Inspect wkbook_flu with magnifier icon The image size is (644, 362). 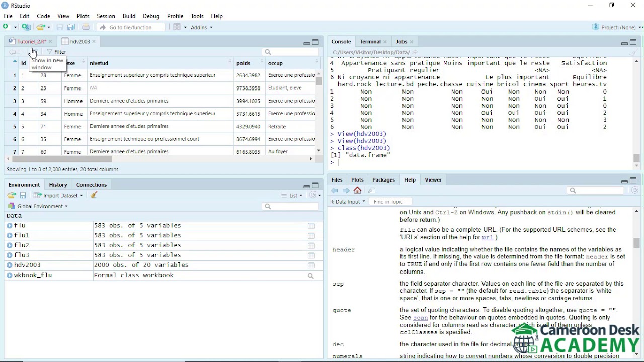311,276
